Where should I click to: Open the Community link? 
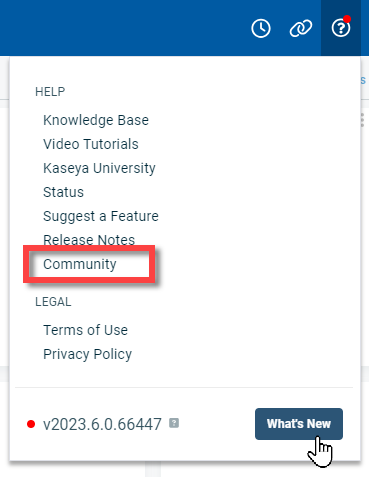pyautogui.click(x=80, y=264)
